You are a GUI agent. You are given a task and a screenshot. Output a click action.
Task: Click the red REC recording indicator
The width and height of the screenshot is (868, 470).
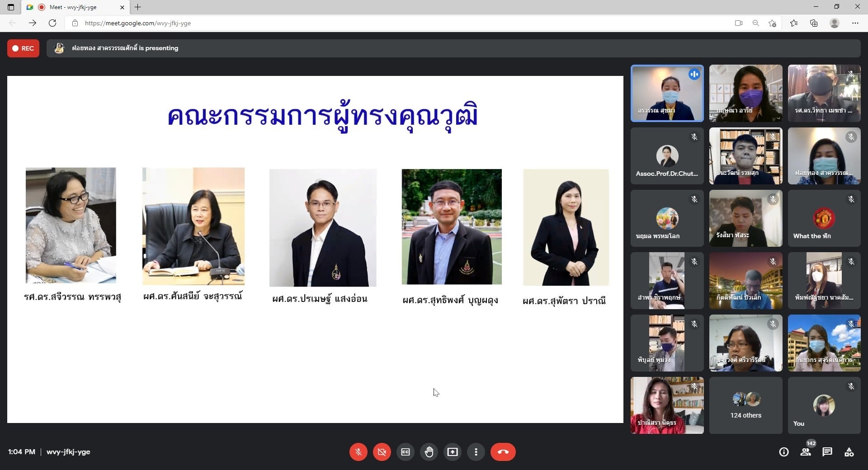(23, 48)
